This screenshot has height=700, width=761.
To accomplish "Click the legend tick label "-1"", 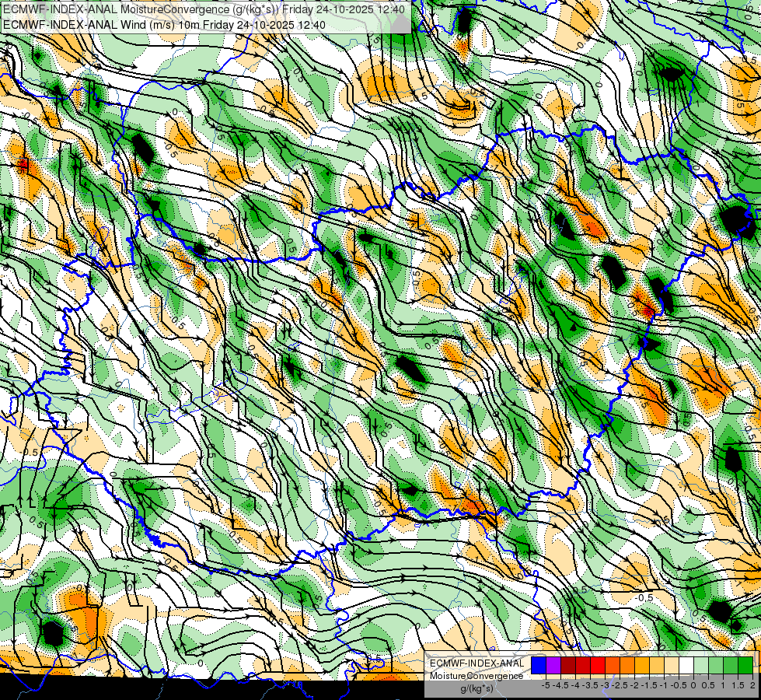I will (664, 685).
